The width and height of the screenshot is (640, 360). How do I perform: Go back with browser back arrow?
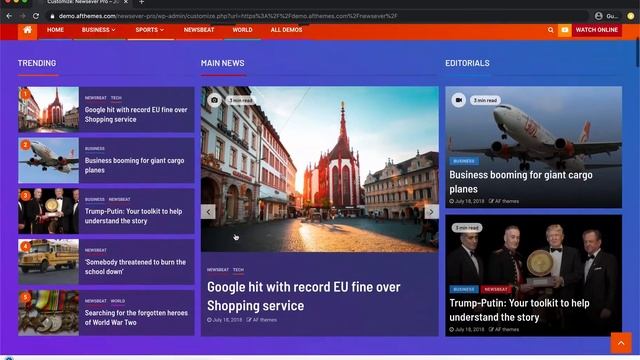(9, 16)
